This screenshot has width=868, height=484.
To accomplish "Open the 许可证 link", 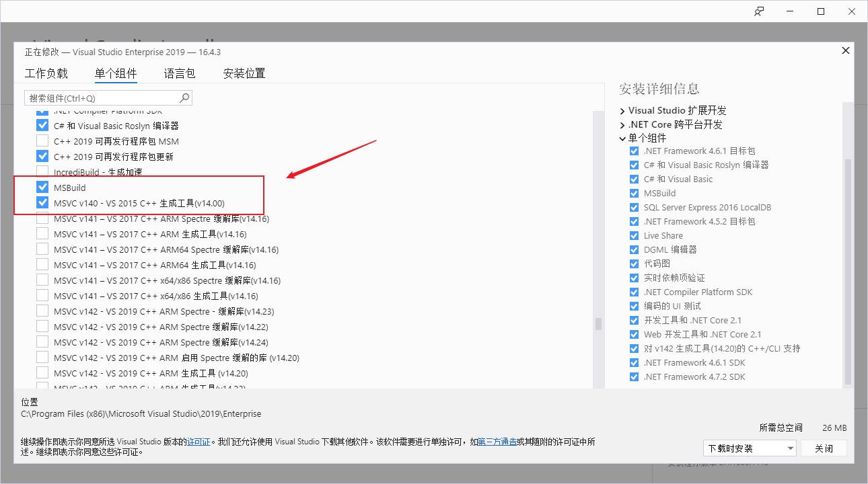I will point(198,442).
